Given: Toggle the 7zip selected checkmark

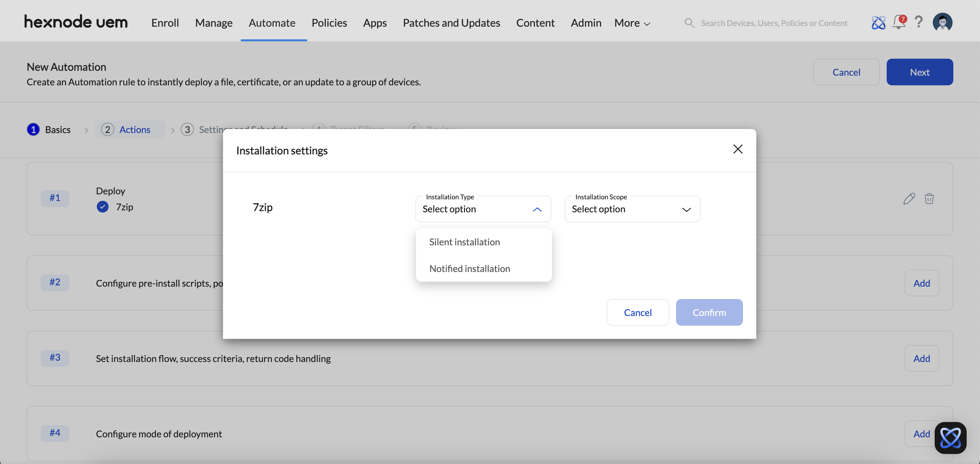Looking at the screenshot, I should [x=102, y=207].
